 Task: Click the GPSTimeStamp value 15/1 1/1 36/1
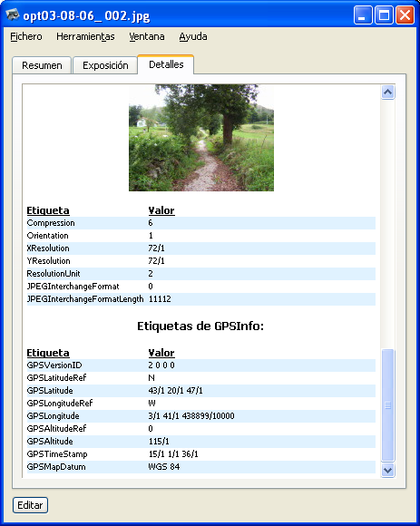[173, 453]
